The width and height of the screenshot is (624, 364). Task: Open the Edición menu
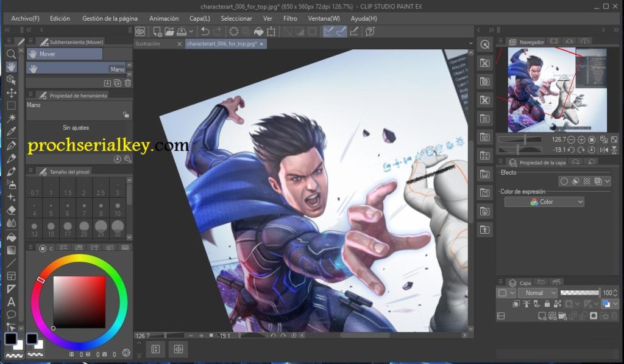pyautogui.click(x=60, y=18)
